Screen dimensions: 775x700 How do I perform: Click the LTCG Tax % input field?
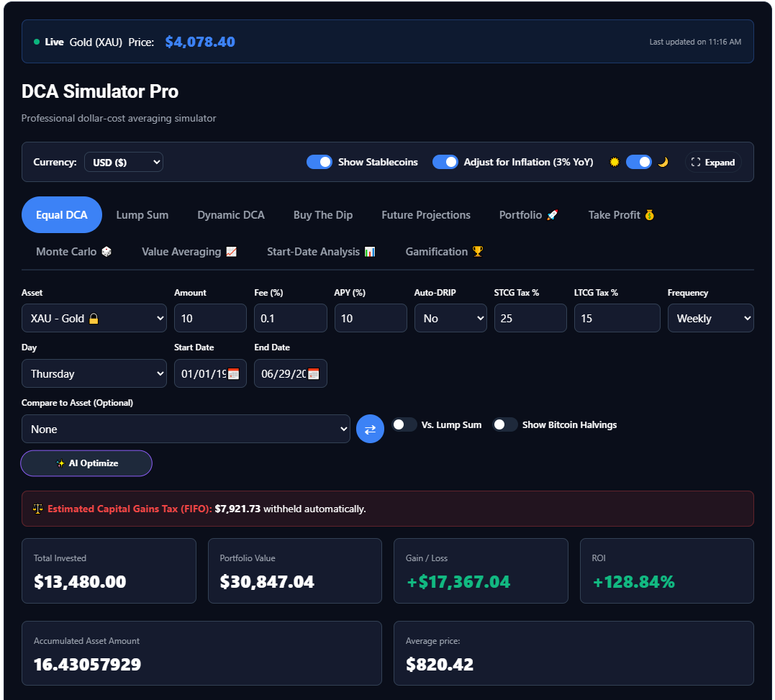[x=617, y=318]
